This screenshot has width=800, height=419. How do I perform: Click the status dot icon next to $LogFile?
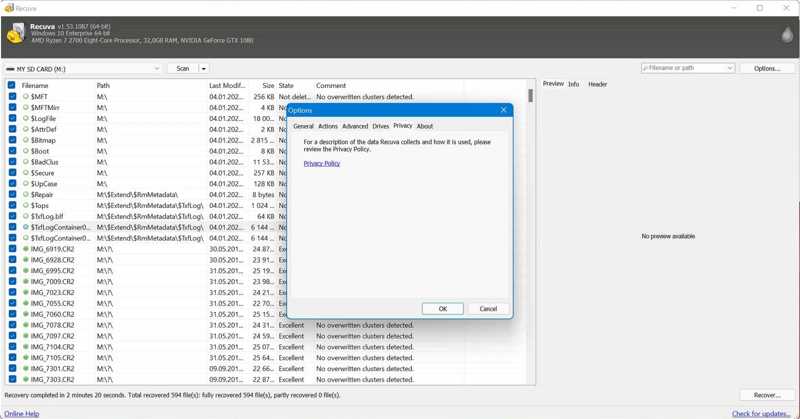tap(26, 118)
